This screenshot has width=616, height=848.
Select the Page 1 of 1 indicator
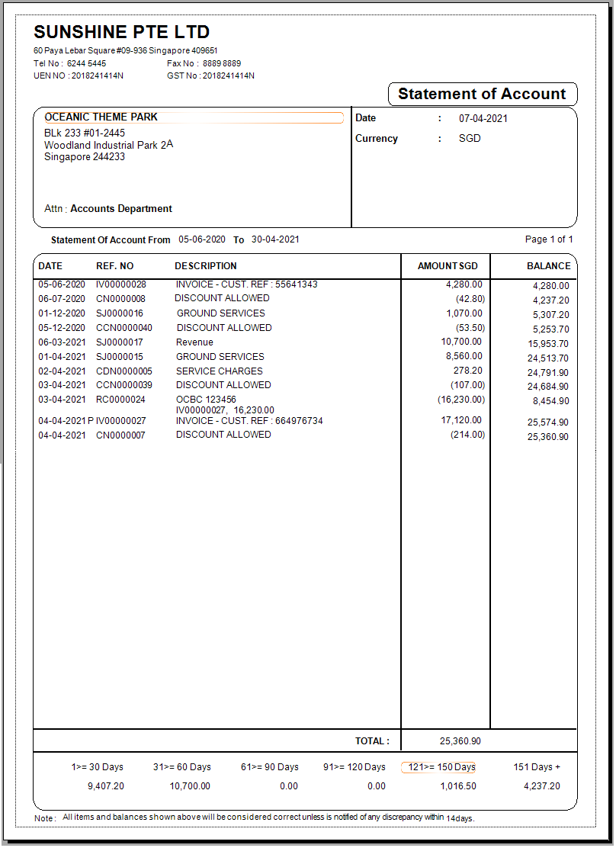[x=549, y=239]
